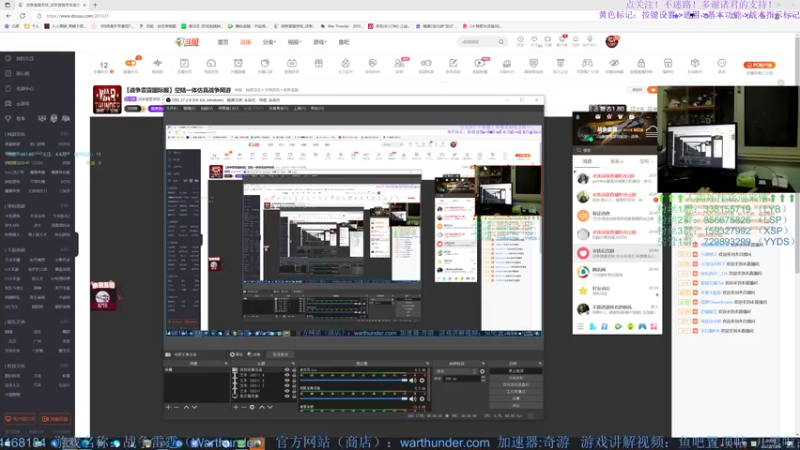This screenshot has width=800, height=450.
Task: Click OBS 停止推流 button
Action: tap(516, 371)
